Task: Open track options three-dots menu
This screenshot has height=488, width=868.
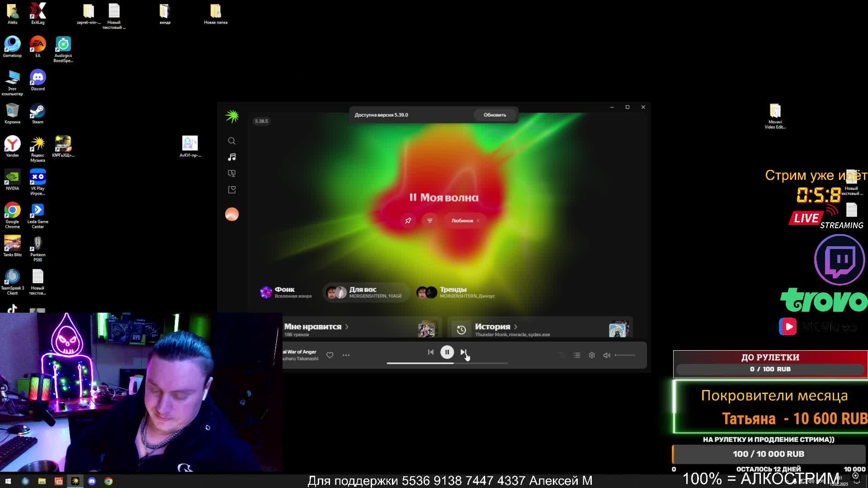Action: tap(346, 355)
